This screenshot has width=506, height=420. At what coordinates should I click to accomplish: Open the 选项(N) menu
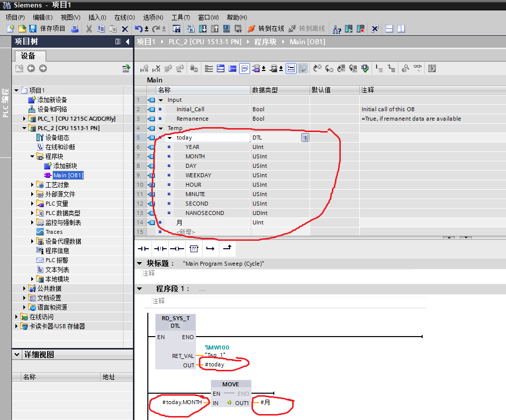click(153, 17)
